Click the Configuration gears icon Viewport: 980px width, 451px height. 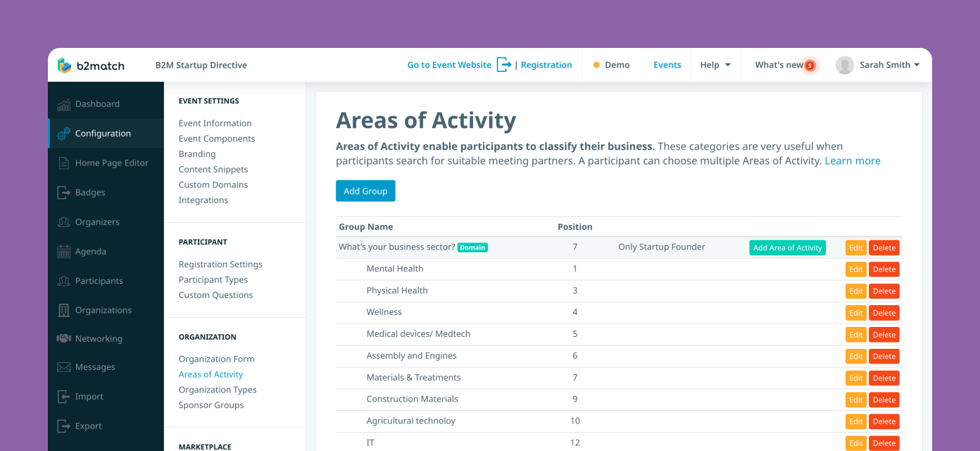pyautogui.click(x=63, y=133)
